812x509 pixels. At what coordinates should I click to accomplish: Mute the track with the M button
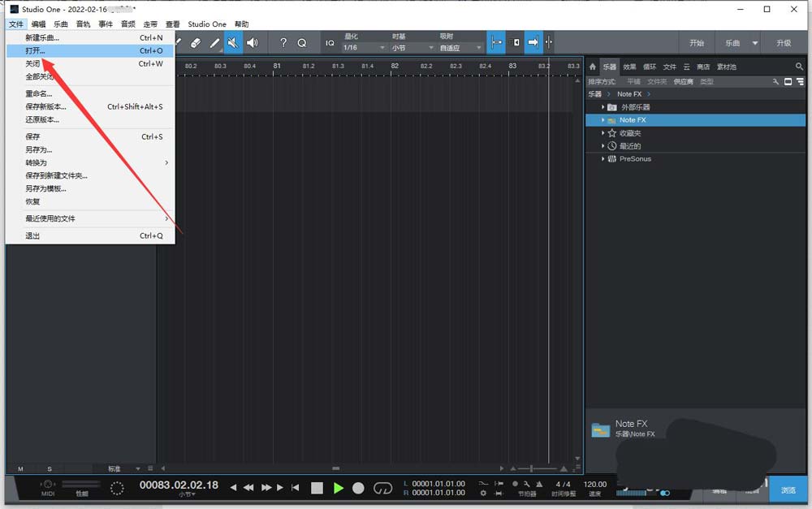pyautogui.click(x=19, y=468)
